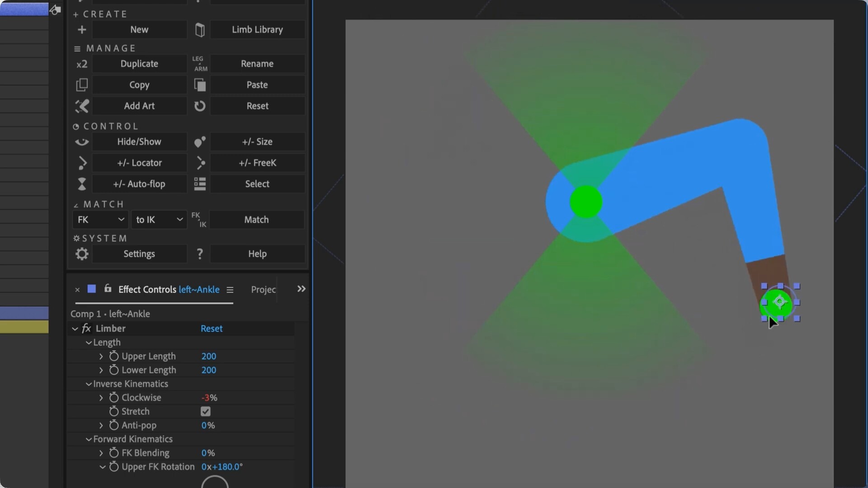Open the FK match source dropdown
The height and width of the screenshot is (488, 868).
(100, 220)
